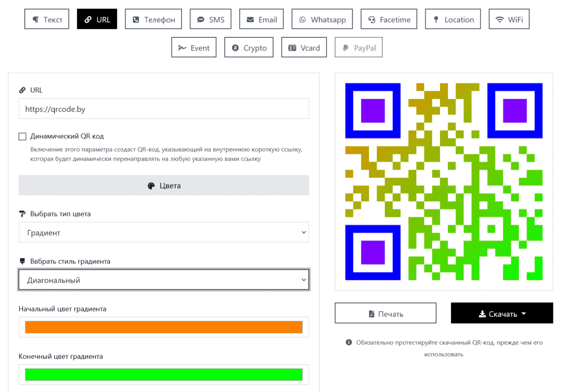The height and width of the screenshot is (392, 561).
Task: Click the map pin icon on Location tab
Action: 436,19
